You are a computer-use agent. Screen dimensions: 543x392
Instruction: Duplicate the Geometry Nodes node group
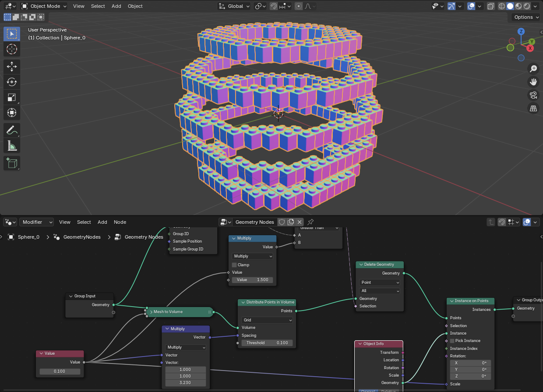click(290, 222)
